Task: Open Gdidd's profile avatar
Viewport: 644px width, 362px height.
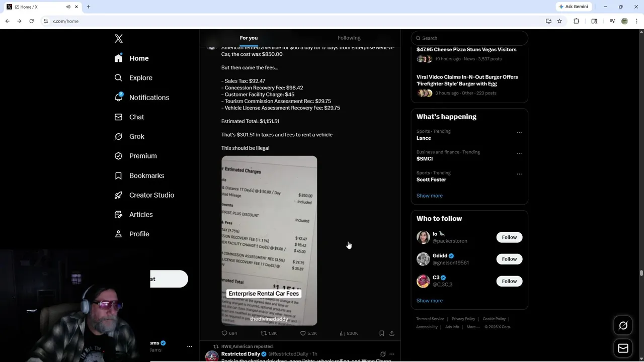Action: tap(423, 259)
